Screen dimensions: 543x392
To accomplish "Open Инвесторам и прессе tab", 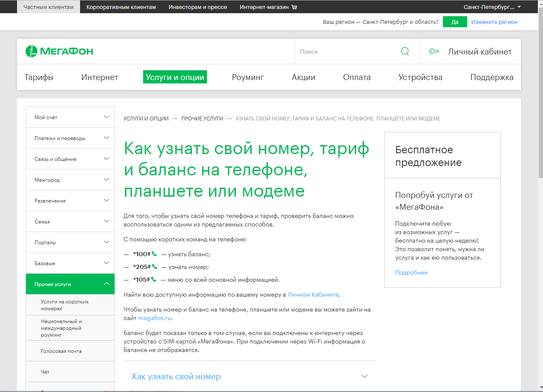I will (x=198, y=7).
